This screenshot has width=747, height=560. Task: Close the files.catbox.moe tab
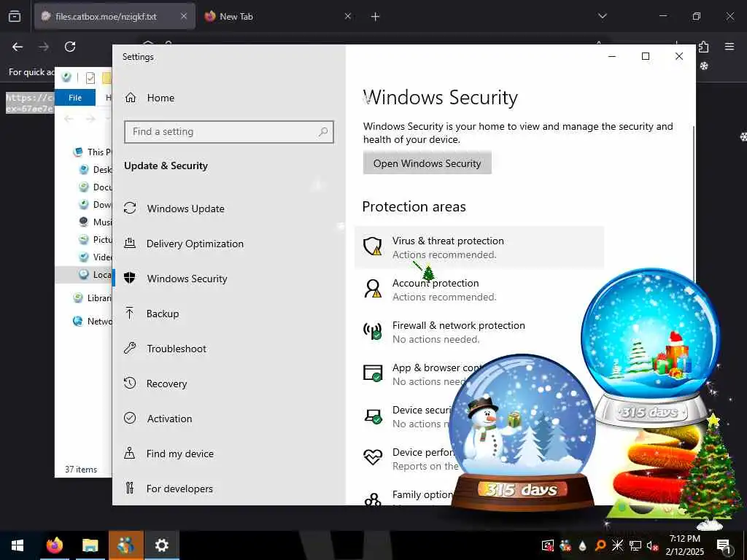coord(184,16)
